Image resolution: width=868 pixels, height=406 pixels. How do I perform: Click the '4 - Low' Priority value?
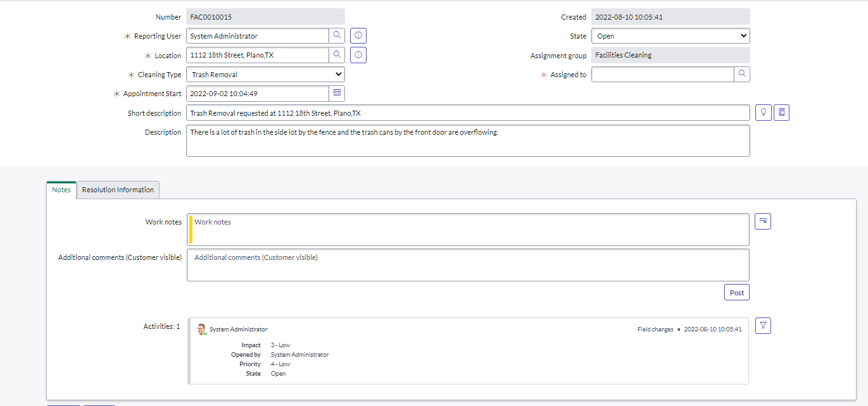click(x=280, y=364)
